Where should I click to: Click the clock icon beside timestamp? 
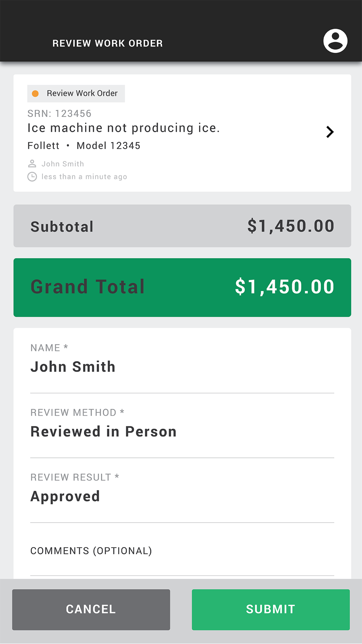pyautogui.click(x=32, y=177)
